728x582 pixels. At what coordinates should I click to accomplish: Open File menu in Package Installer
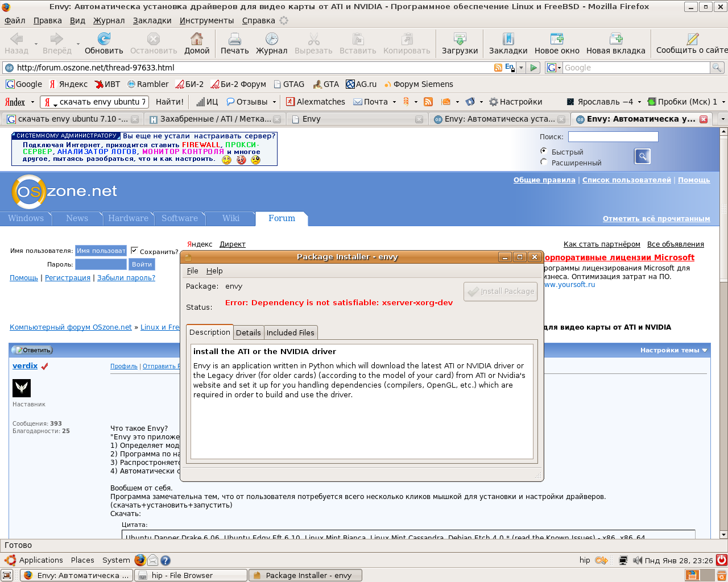192,271
